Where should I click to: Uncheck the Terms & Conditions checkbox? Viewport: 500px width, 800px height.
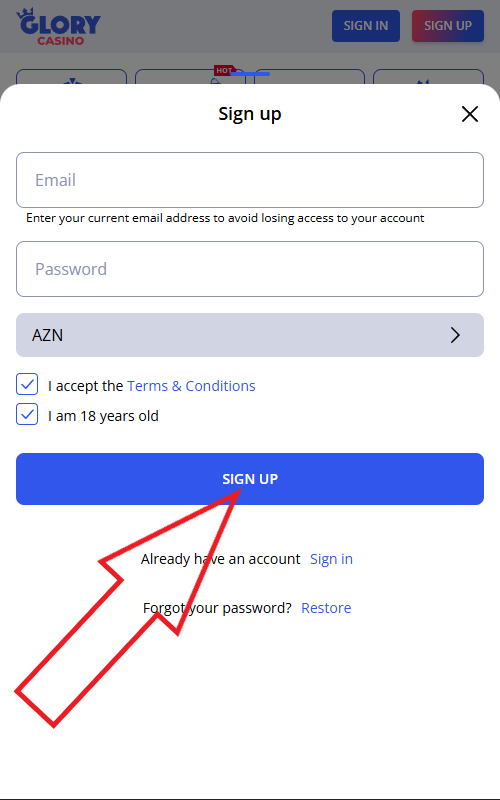27,384
